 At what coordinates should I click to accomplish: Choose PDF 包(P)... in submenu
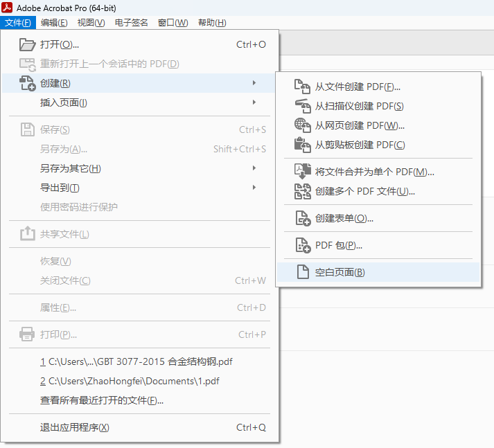tap(378, 245)
